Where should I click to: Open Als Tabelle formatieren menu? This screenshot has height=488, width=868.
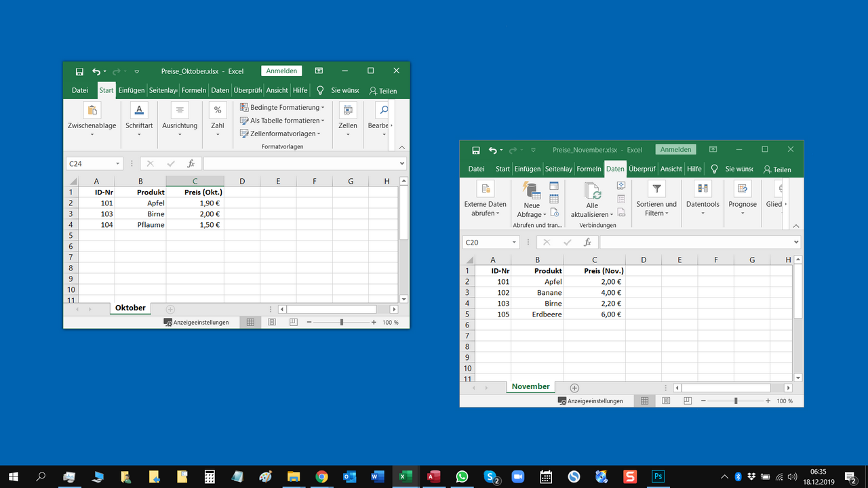(x=282, y=121)
